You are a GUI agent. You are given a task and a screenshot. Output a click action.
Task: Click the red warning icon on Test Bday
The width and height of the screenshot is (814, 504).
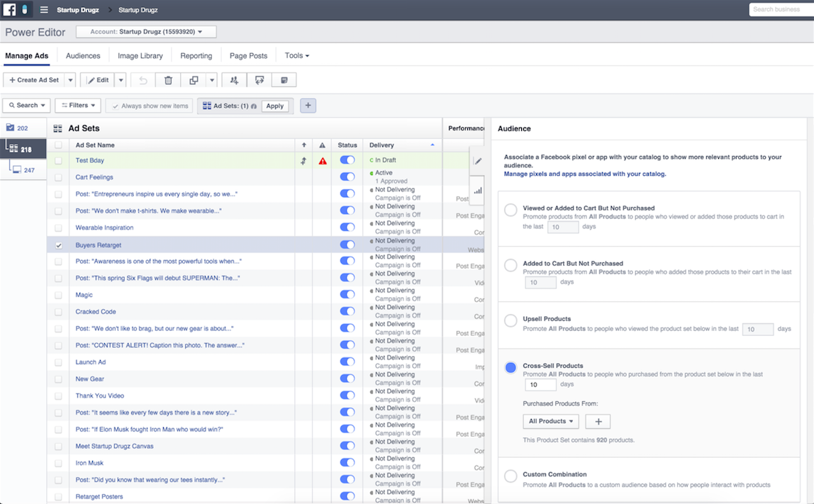pyautogui.click(x=323, y=161)
